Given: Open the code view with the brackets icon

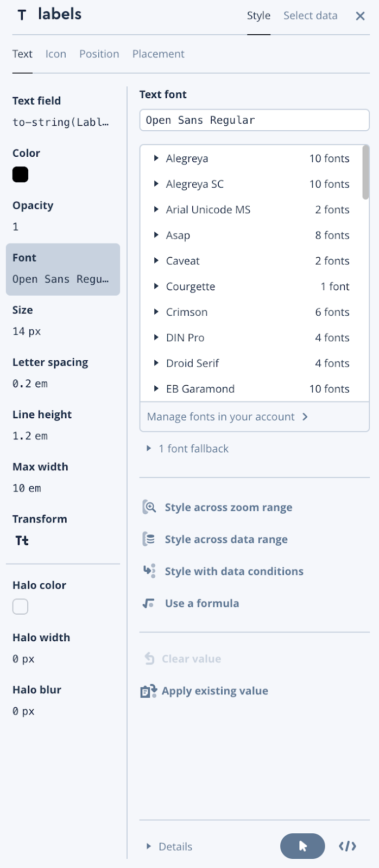Looking at the screenshot, I should (348, 846).
